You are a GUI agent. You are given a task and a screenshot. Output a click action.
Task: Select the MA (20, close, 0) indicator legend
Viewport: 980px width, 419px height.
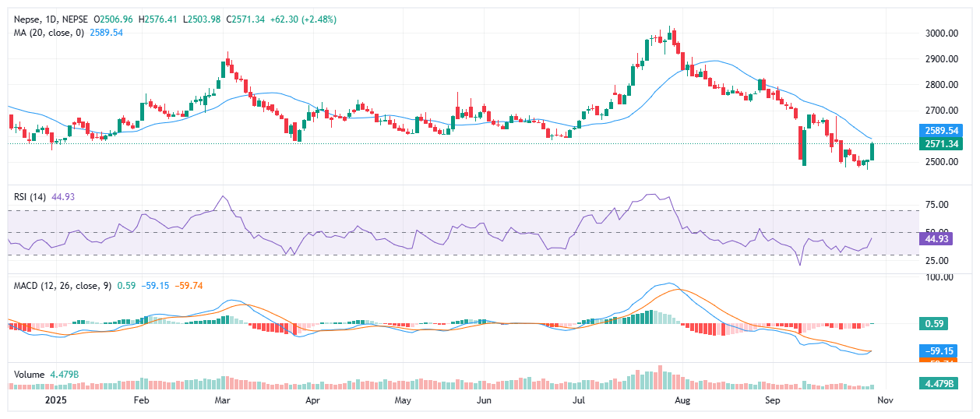coord(48,32)
